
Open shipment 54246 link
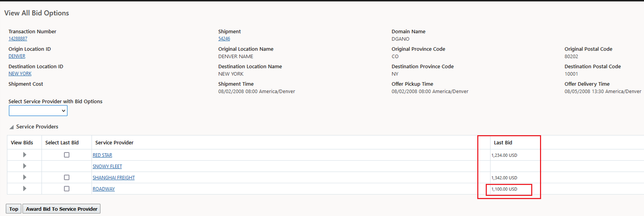click(x=224, y=39)
